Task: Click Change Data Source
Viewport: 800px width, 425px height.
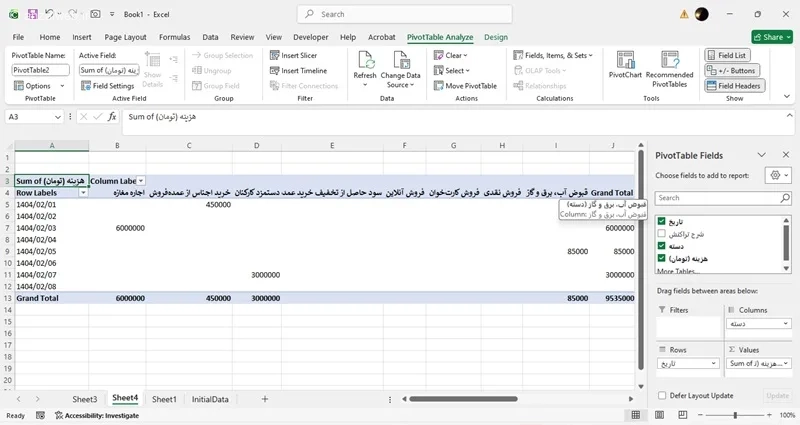Action: [401, 70]
